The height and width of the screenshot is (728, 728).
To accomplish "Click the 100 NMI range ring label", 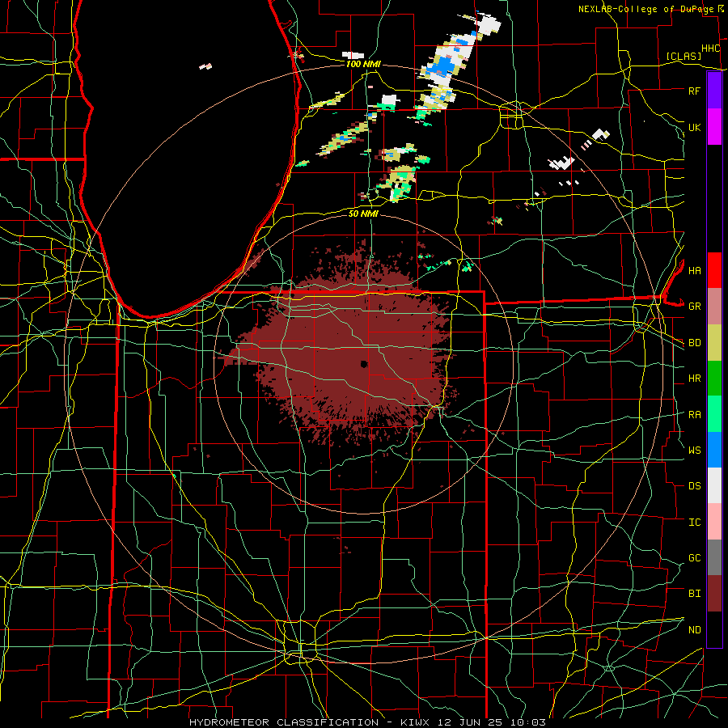I will [x=363, y=64].
